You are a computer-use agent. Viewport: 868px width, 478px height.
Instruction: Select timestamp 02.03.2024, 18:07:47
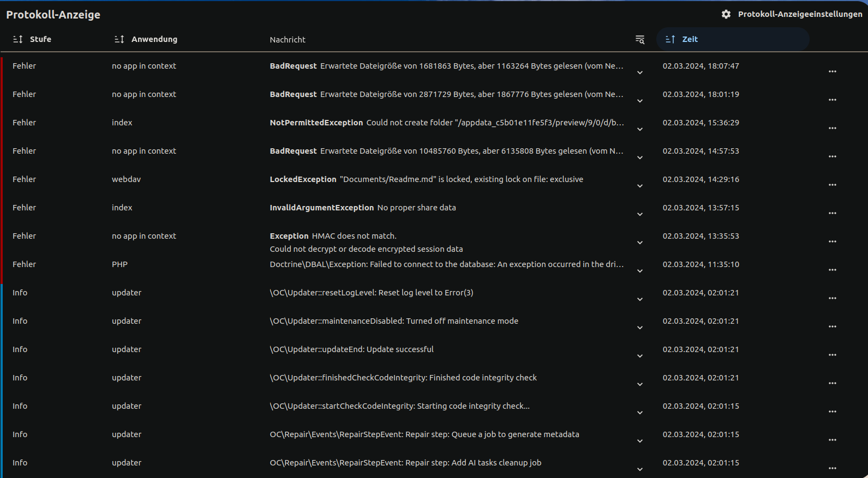pos(701,66)
